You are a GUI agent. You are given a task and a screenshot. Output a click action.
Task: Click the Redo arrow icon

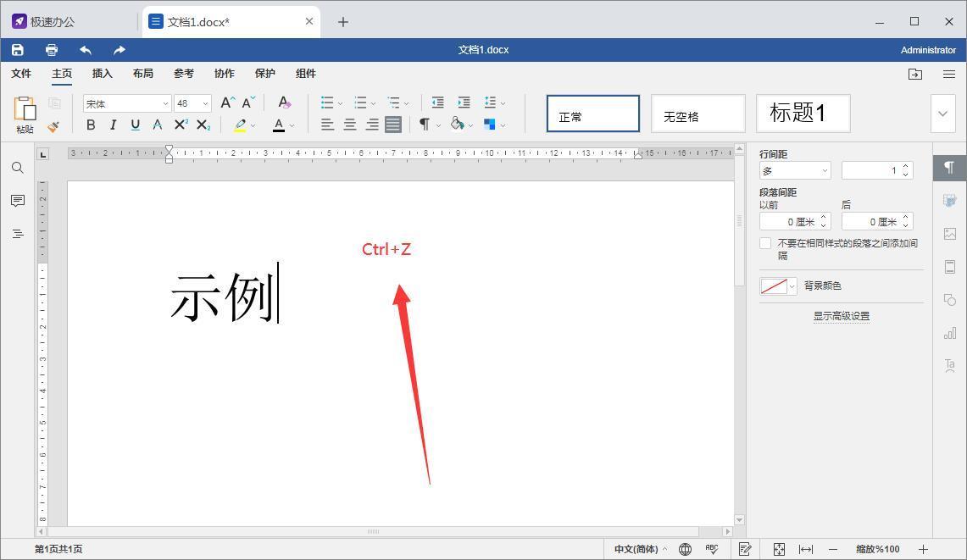click(x=119, y=50)
